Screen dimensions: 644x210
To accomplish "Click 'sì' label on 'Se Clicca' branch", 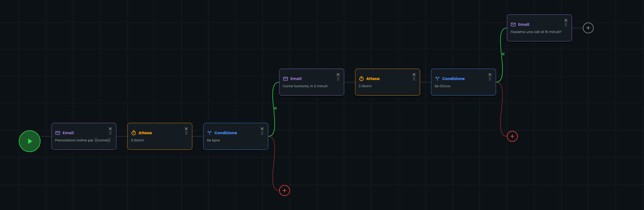I will tap(503, 54).
